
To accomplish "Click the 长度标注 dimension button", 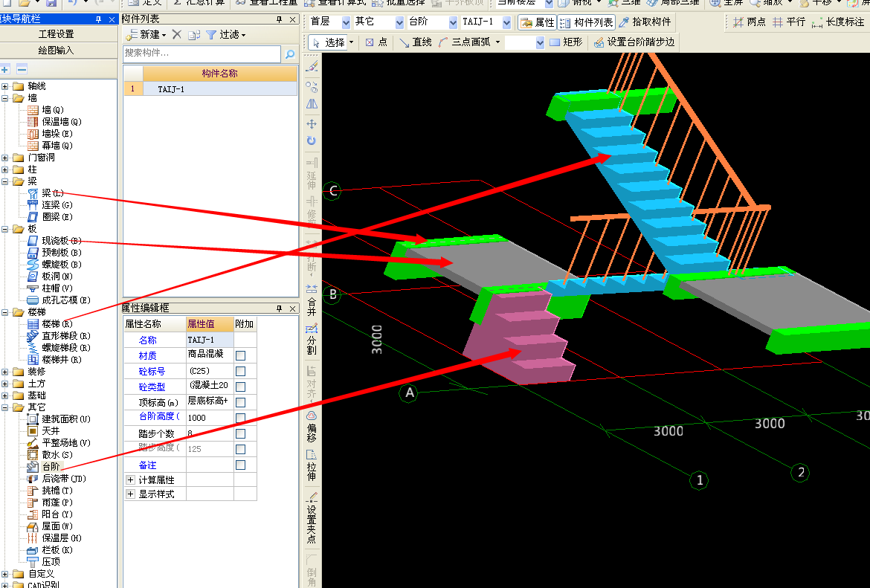I will tap(838, 22).
